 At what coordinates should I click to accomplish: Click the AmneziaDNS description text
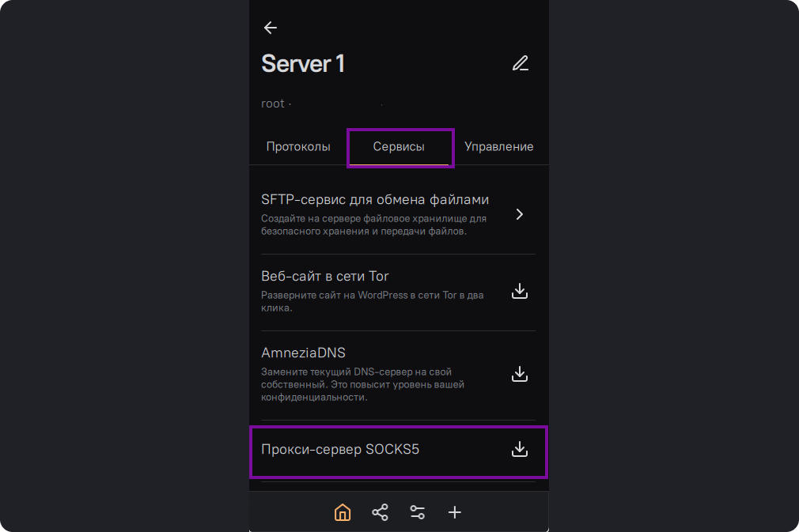point(362,385)
